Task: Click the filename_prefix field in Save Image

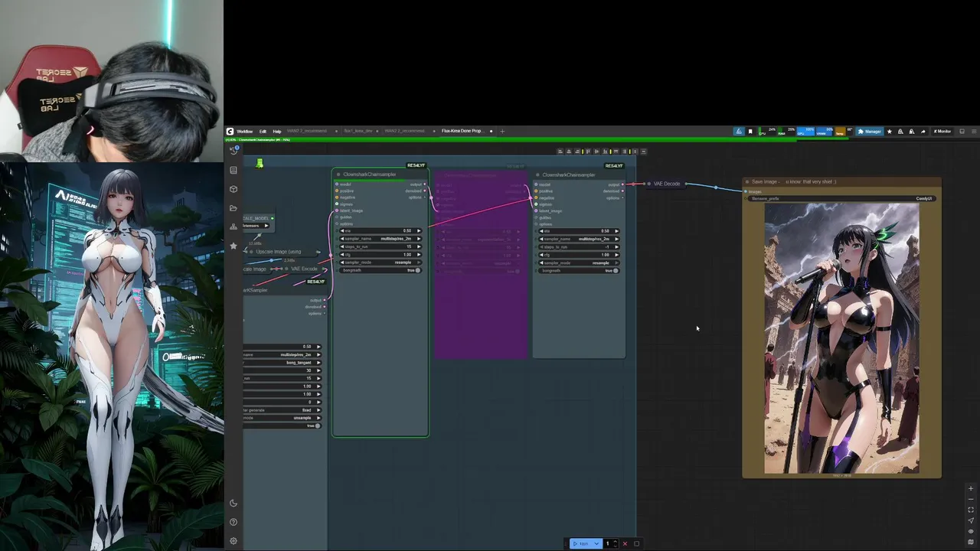Action: [841, 198]
